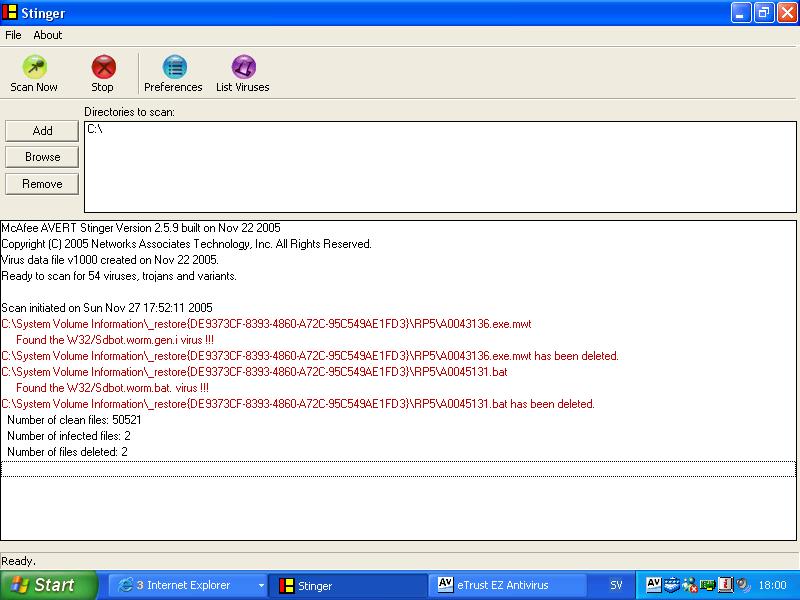Screen dimensions: 800x600
Task: Select the A0045131.bat has been deleted line
Action: 298,404
